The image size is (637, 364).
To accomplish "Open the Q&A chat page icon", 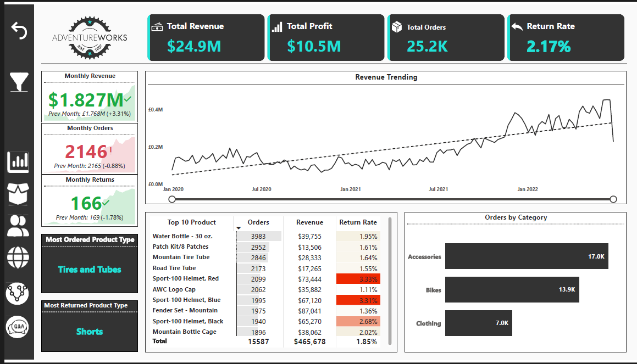I will (18, 326).
